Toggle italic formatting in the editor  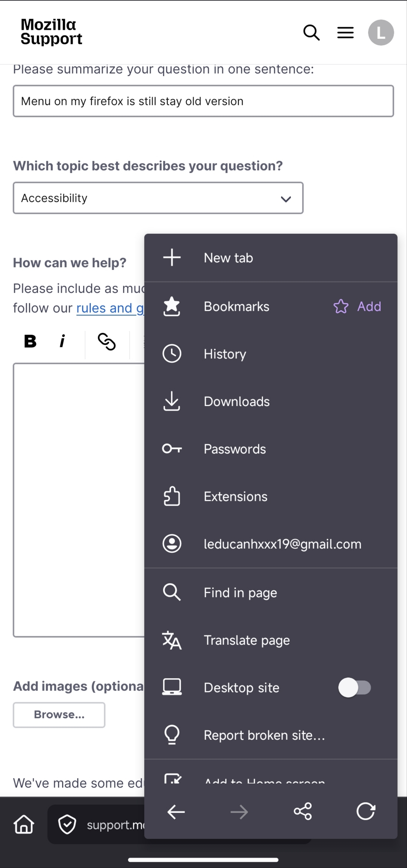pyautogui.click(x=63, y=341)
